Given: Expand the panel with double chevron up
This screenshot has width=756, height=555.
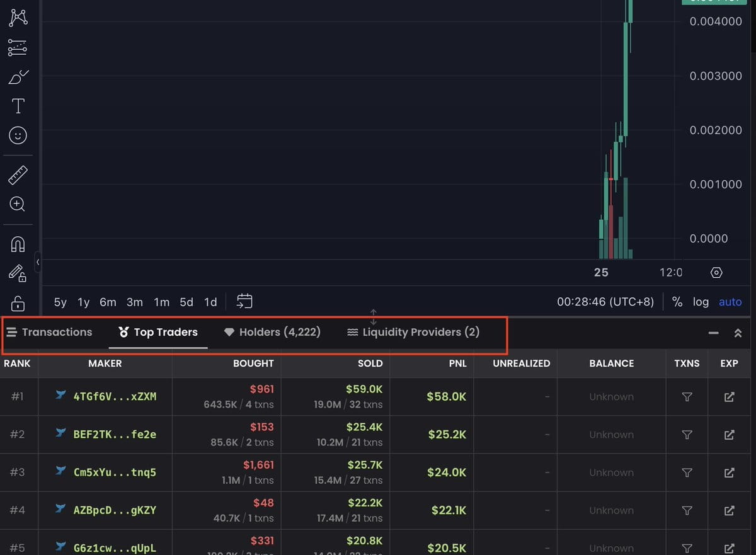Looking at the screenshot, I should point(738,333).
